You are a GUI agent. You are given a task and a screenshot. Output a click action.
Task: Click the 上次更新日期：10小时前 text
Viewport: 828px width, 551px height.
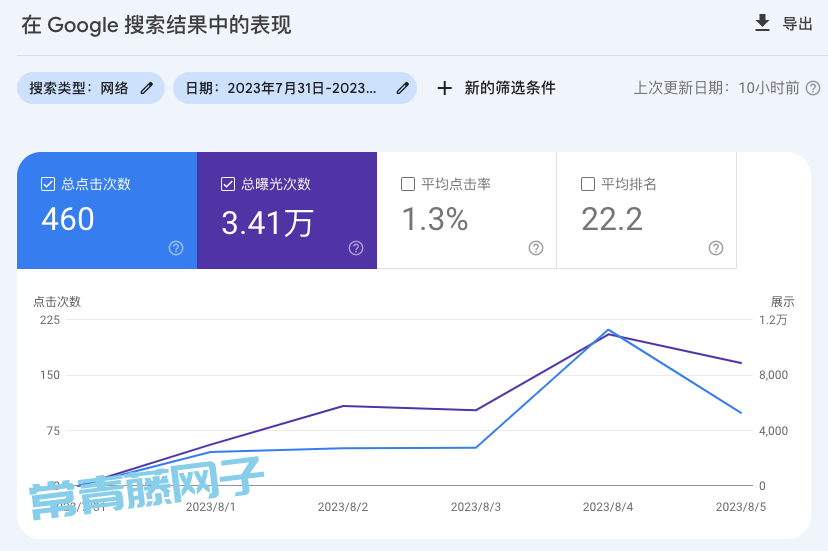coord(716,88)
